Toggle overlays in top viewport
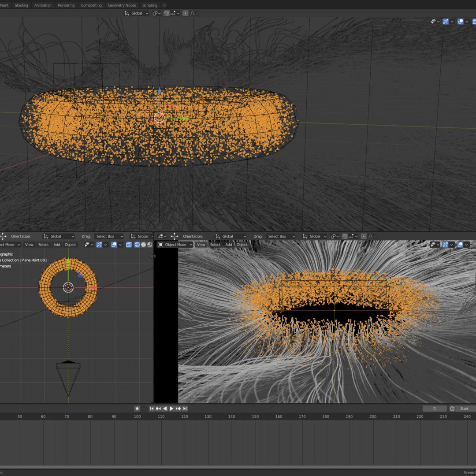This screenshot has width=476, height=476. (x=460, y=21)
